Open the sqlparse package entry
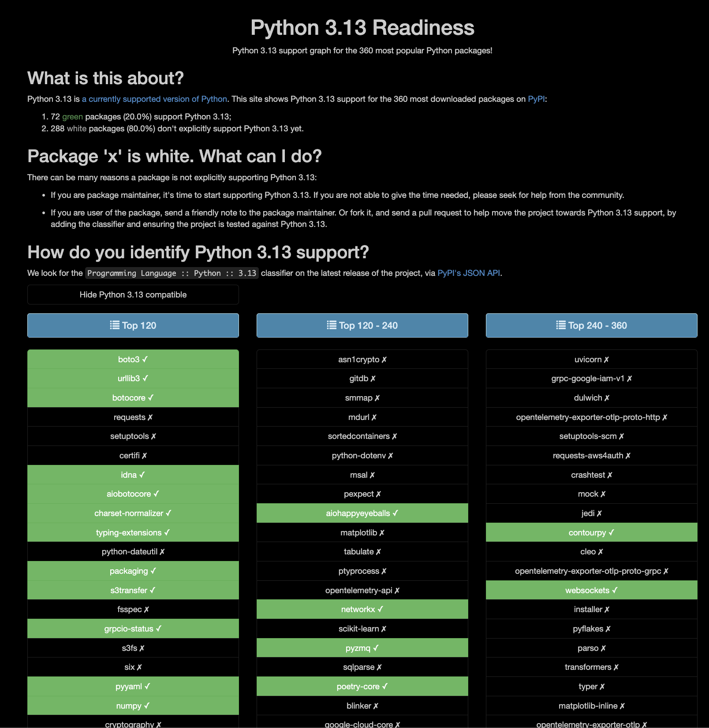The image size is (709, 728). click(362, 667)
